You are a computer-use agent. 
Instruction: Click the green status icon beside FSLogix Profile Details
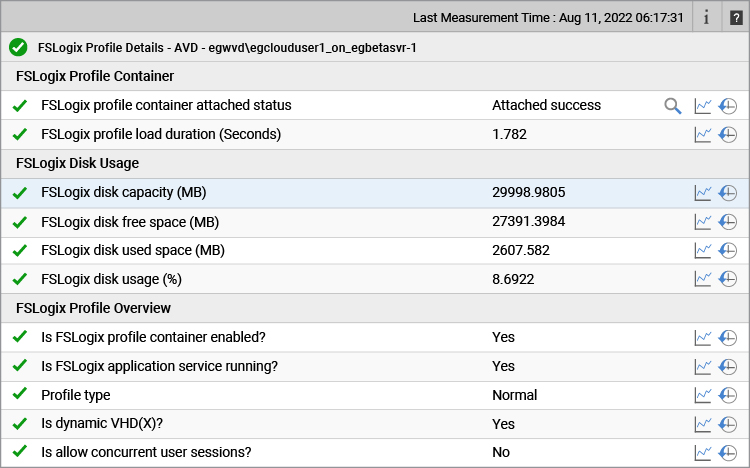tap(18, 47)
